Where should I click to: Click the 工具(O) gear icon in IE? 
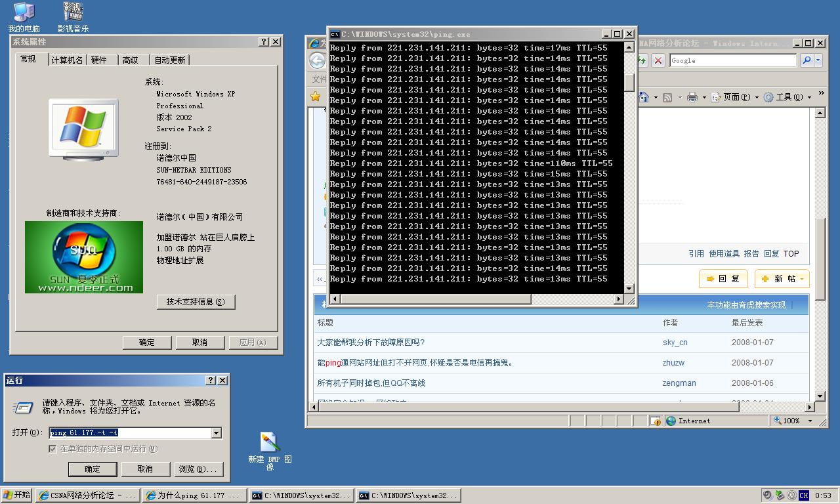coord(768,96)
